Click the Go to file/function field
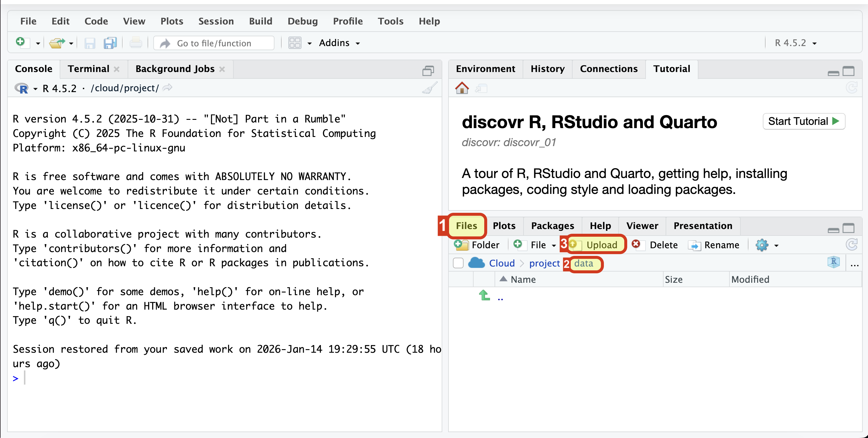 click(214, 43)
